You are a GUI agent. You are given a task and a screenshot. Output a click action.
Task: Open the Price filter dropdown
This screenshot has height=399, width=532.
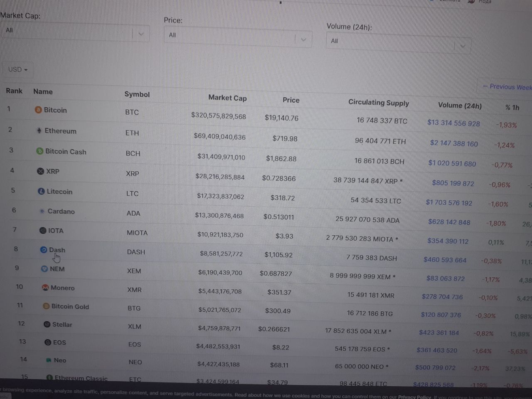click(238, 38)
